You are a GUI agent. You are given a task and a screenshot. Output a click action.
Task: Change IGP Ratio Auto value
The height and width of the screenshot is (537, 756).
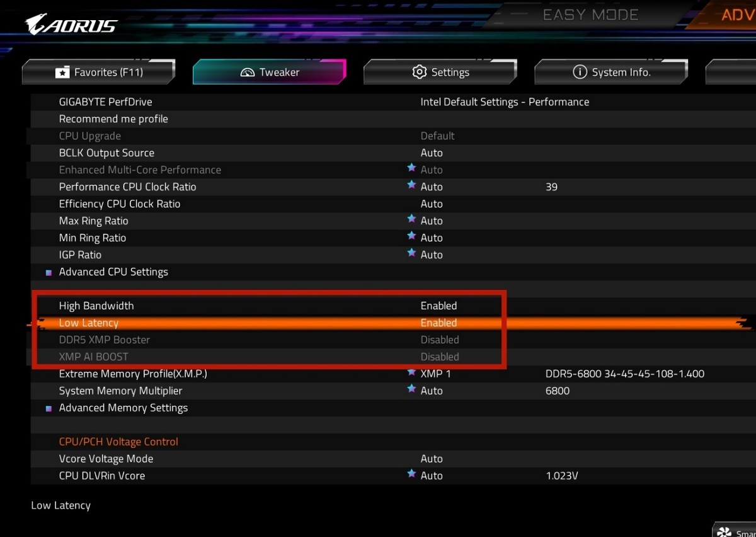432,255
